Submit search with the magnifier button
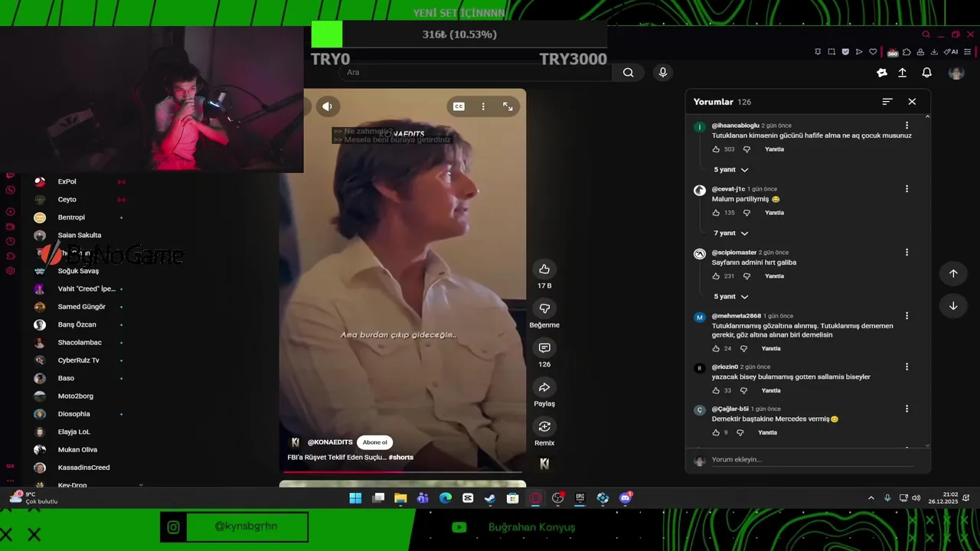This screenshot has height=551, width=980. click(x=628, y=72)
